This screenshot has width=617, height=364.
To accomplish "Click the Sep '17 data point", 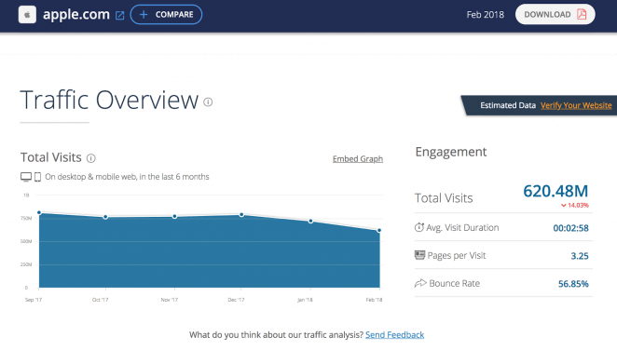I will (39, 212).
